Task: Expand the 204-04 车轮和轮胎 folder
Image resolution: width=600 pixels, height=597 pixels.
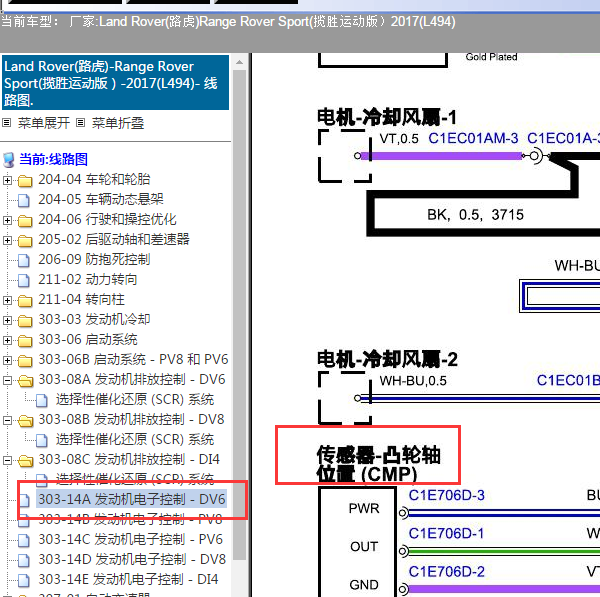Action: [7, 180]
